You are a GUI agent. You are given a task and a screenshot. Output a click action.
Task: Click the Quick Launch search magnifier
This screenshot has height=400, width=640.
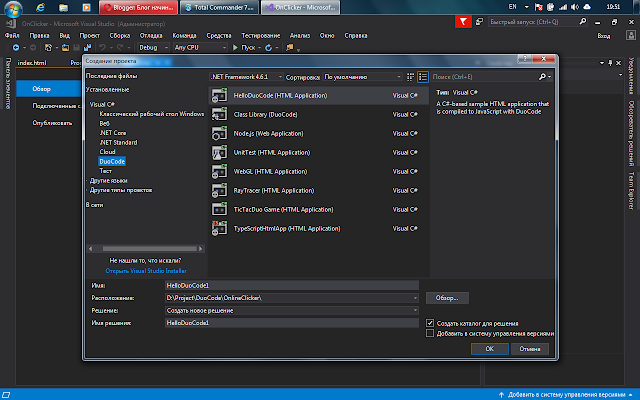click(582, 22)
